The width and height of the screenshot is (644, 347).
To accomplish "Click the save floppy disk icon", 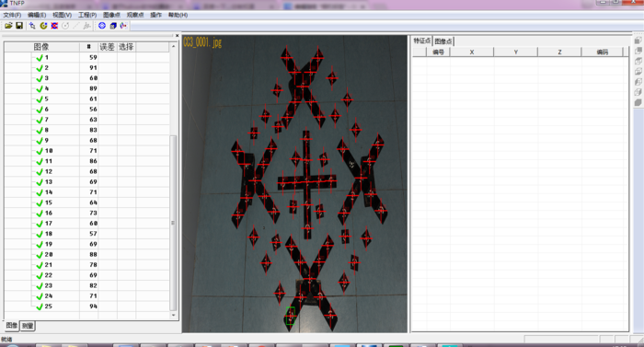I will [x=19, y=26].
